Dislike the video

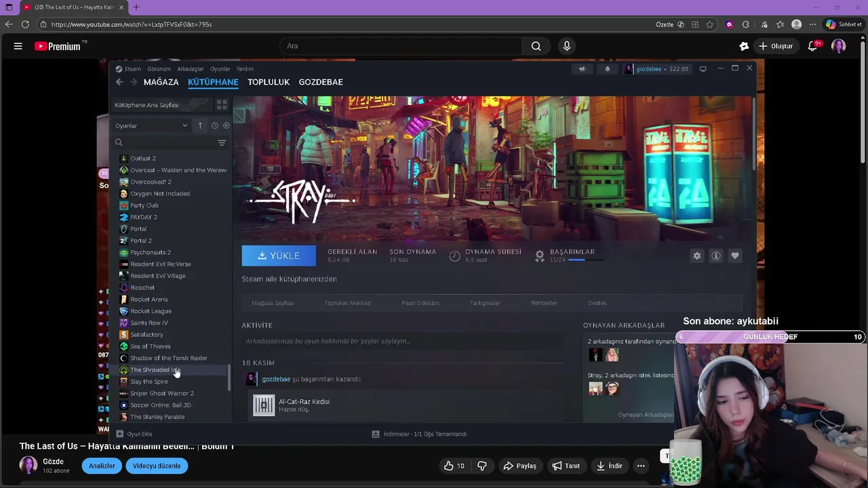pos(482,466)
